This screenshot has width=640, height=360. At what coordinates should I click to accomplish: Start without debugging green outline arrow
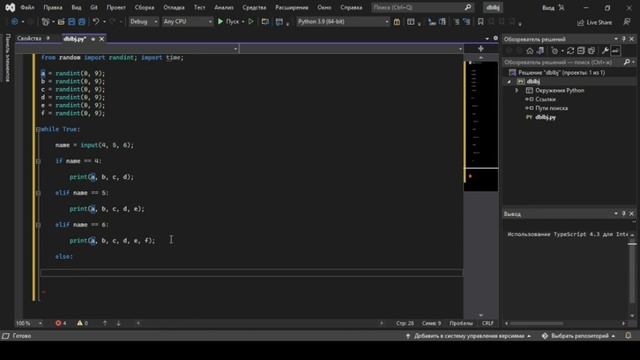tap(251, 22)
